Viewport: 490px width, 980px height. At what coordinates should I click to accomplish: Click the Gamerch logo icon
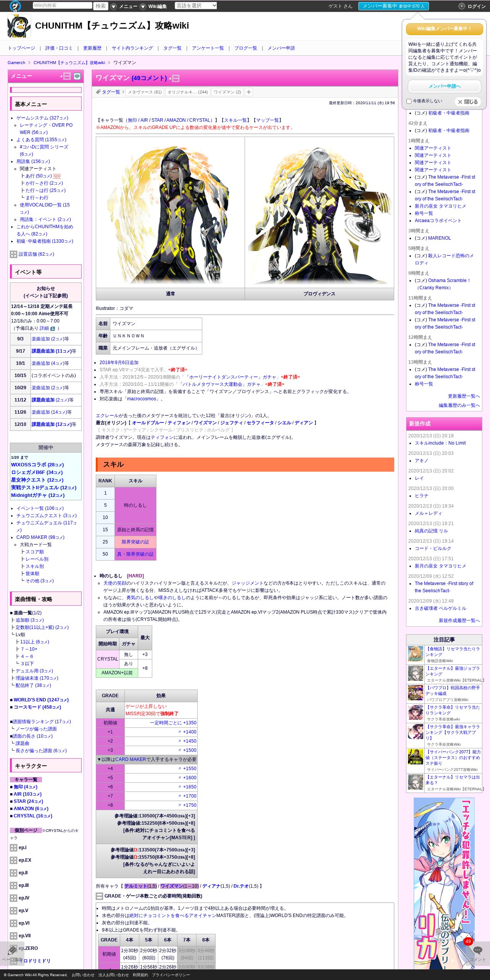(x=15, y=6)
